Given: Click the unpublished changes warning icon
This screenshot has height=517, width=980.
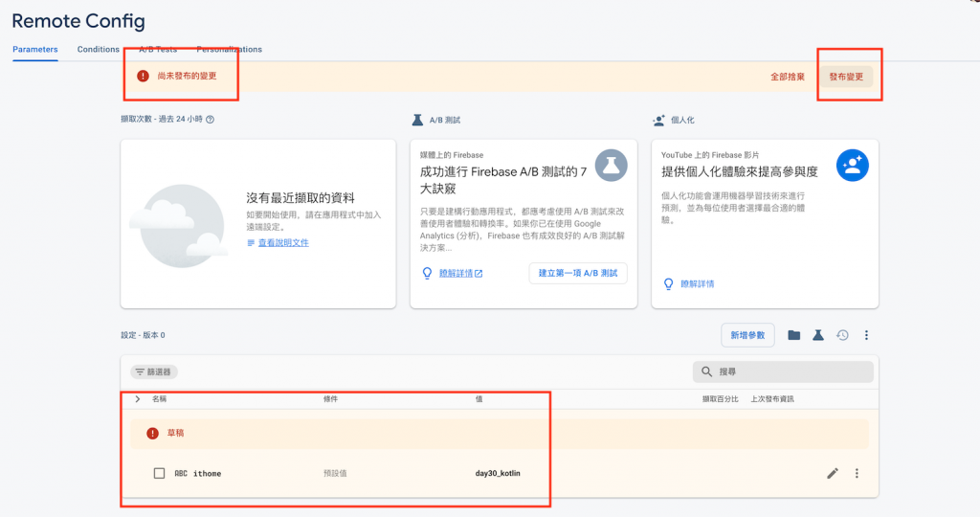Looking at the screenshot, I should click(144, 76).
